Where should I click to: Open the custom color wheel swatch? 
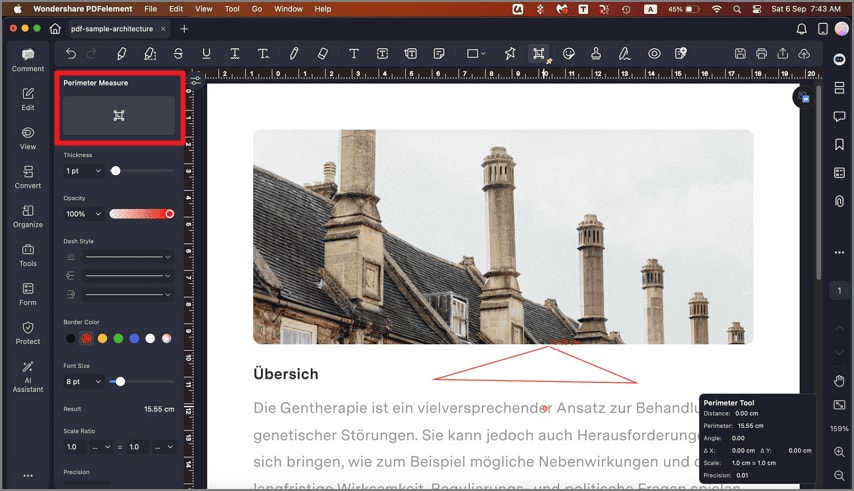pos(167,339)
